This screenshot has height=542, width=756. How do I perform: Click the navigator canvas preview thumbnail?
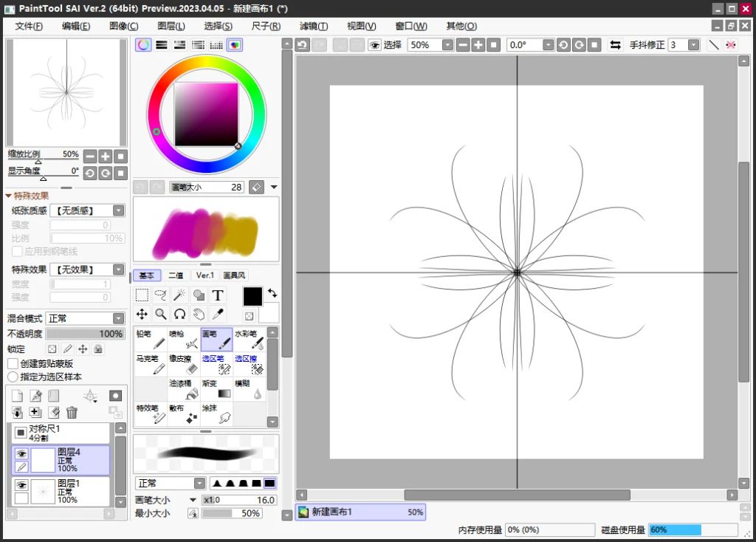pos(66,92)
